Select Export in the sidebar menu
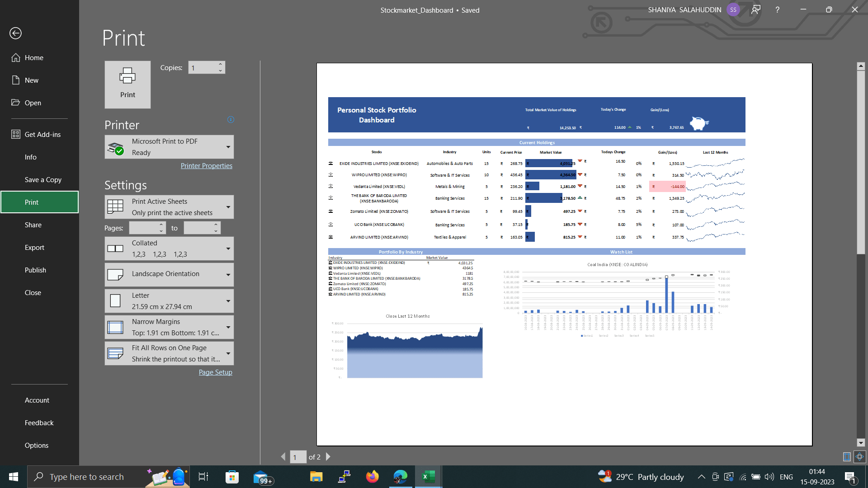This screenshot has height=488, width=868. [34, 247]
